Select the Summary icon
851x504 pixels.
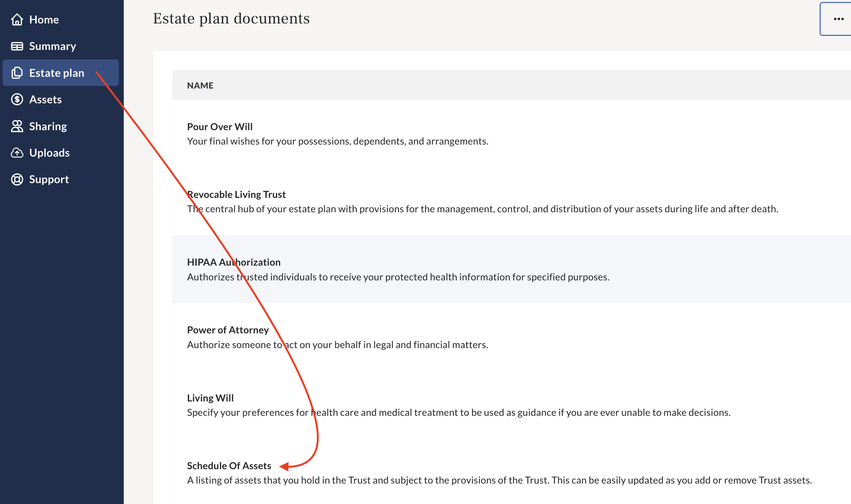point(17,46)
